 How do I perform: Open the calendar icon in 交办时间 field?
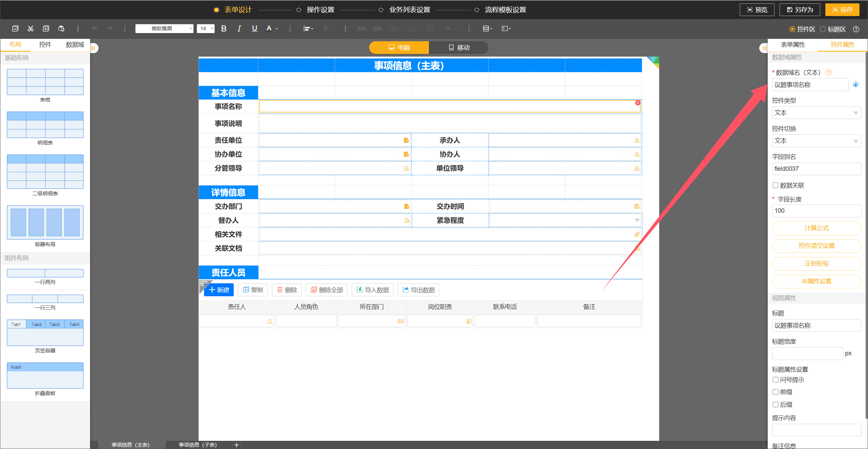pos(637,206)
